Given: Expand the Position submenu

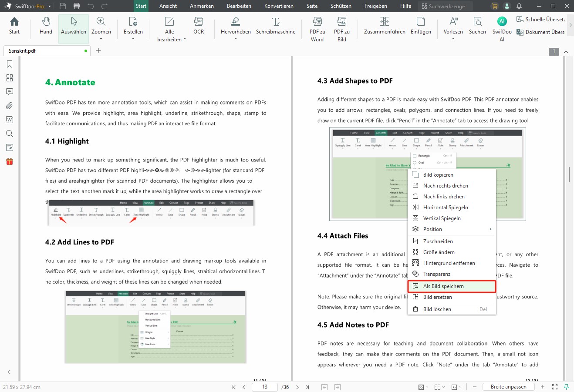Looking at the screenshot, I should [452, 229].
